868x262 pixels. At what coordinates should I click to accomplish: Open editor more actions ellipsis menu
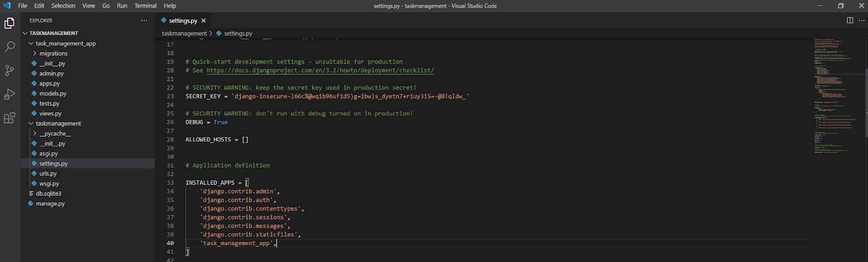(861, 21)
